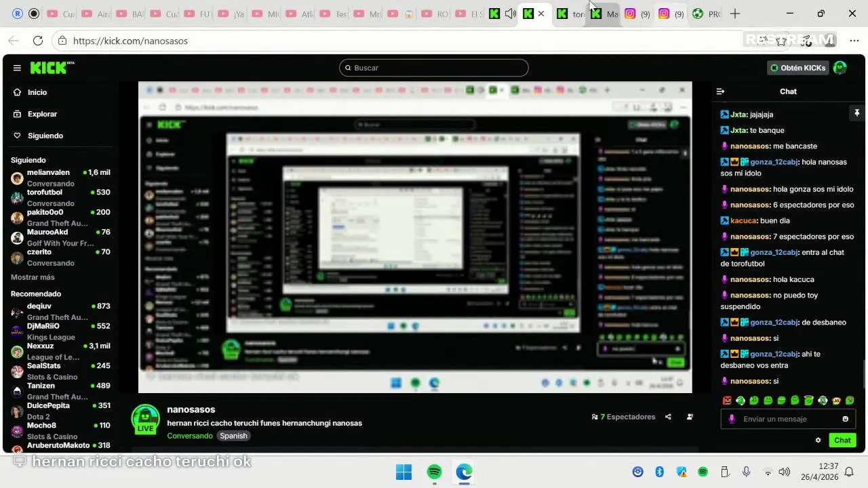
Task: Click the browser address bar URL
Action: (x=130, y=41)
